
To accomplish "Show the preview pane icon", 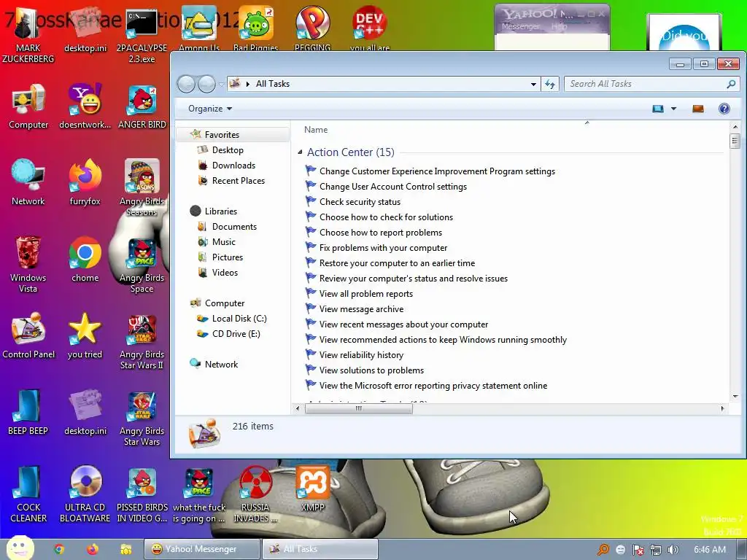I will (x=698, y=109).
